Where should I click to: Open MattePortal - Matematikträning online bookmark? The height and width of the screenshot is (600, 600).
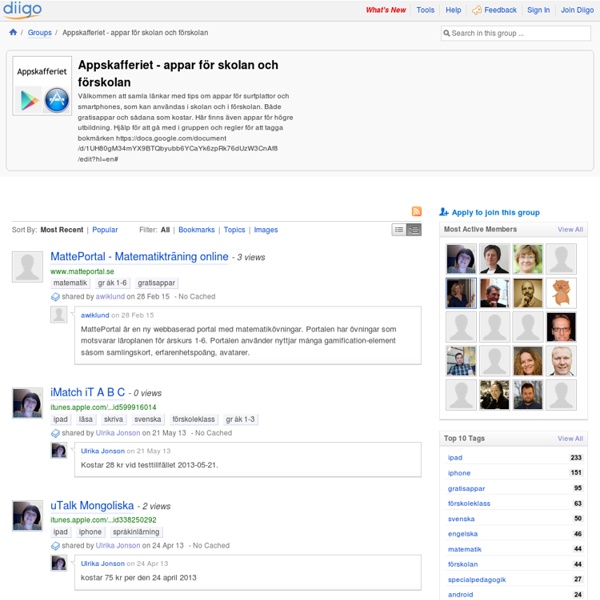[x=139, y=256]
